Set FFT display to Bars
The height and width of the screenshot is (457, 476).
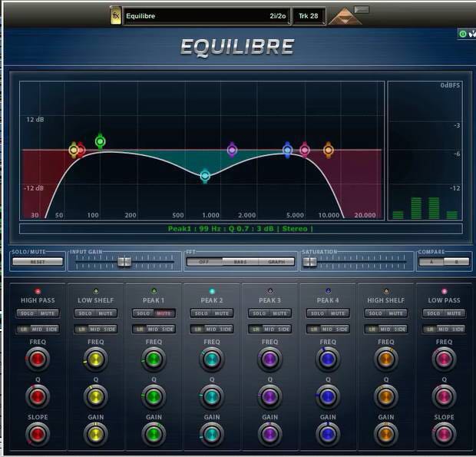(x=240, y=261)
